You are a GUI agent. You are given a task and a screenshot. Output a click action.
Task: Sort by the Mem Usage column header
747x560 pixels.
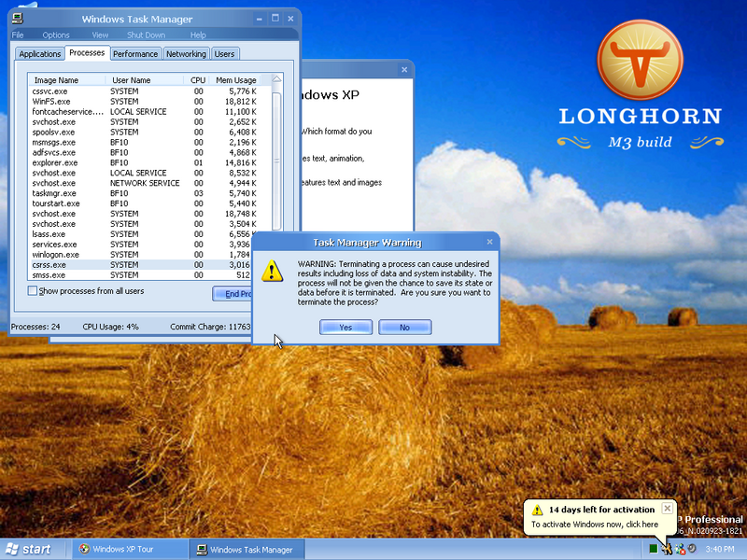[235, 80]
